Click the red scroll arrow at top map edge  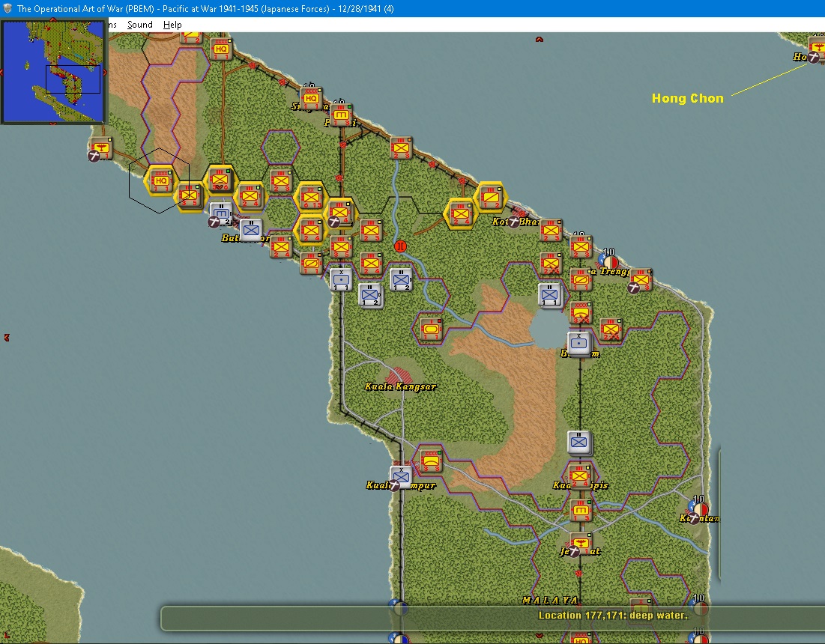coord(540,40)
